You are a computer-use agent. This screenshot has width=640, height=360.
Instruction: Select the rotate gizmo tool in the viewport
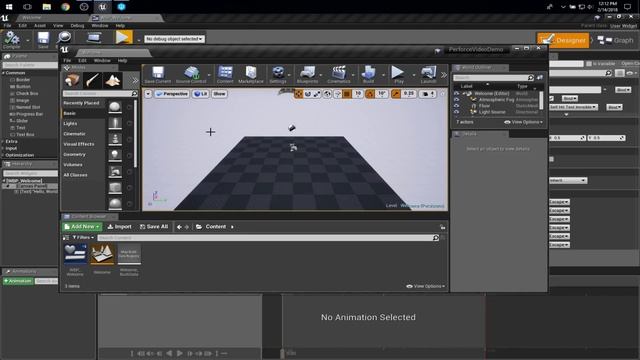(x=308, y=94)
